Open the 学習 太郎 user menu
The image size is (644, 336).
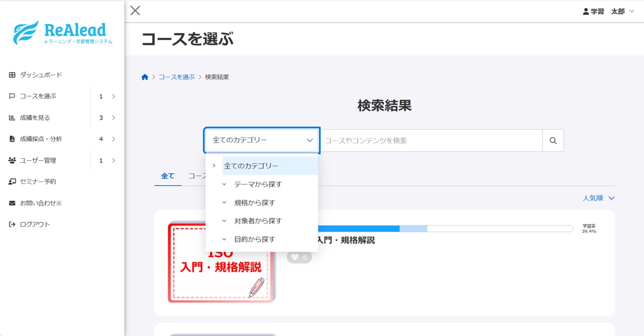608,11
